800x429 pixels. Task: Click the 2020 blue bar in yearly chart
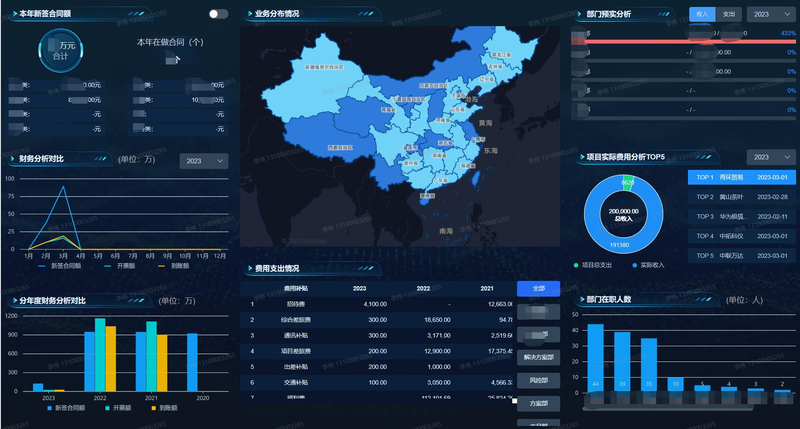(192, 362)
